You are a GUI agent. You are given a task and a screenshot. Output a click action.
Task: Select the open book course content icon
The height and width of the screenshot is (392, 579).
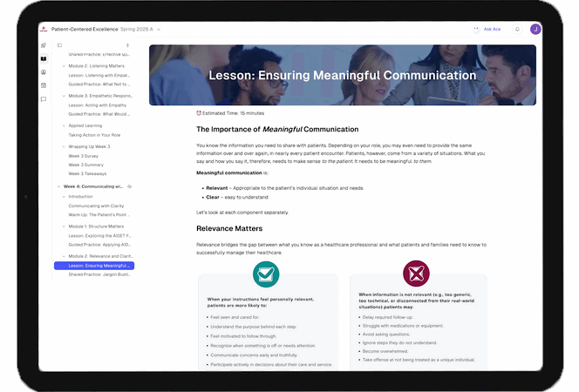coord(44,58)
